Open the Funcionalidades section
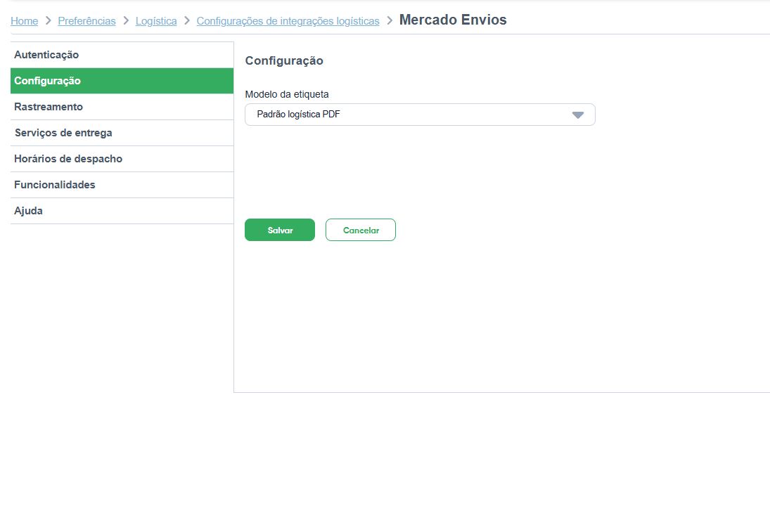 tap(54, 184)
